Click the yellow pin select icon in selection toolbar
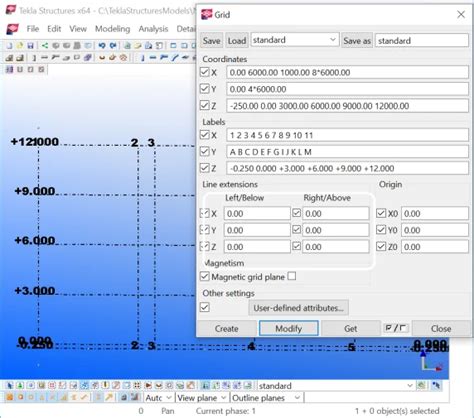This screenshot has width=474, height=418. (x=105, y=386)
